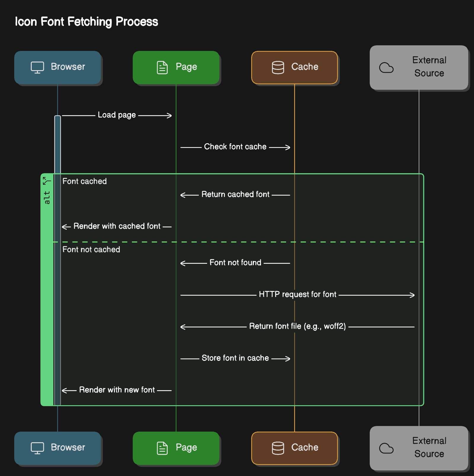This screenshot has height=476, width=474.
Task: Select the 'Return cached font' message
Action: (235, 194)
